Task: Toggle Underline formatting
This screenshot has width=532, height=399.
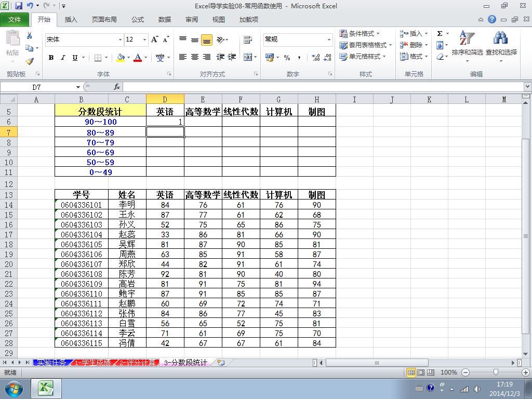Action: pos(75,58)
